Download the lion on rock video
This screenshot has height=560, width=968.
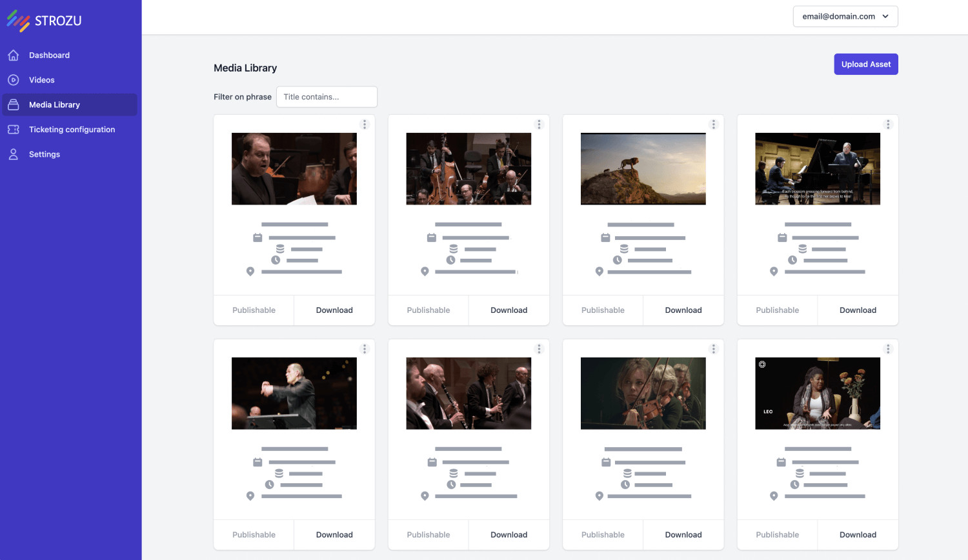click(683, 310)
